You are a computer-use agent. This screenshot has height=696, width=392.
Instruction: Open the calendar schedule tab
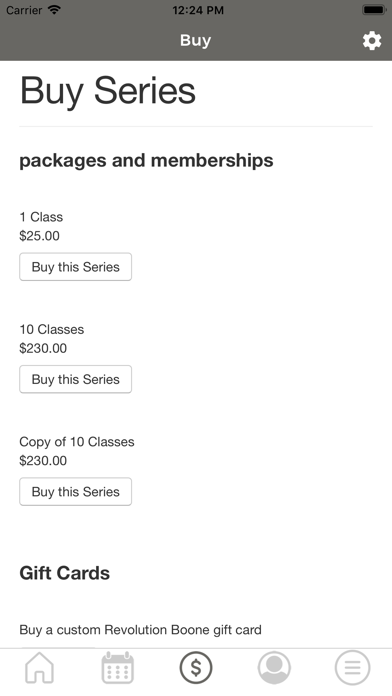118,668
